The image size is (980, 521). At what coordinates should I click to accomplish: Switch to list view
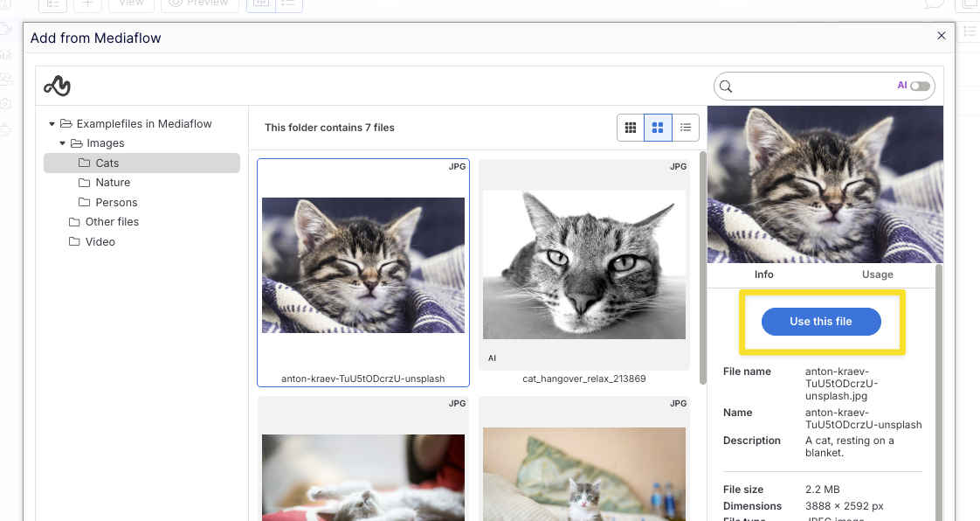click(x=686, y=128)
